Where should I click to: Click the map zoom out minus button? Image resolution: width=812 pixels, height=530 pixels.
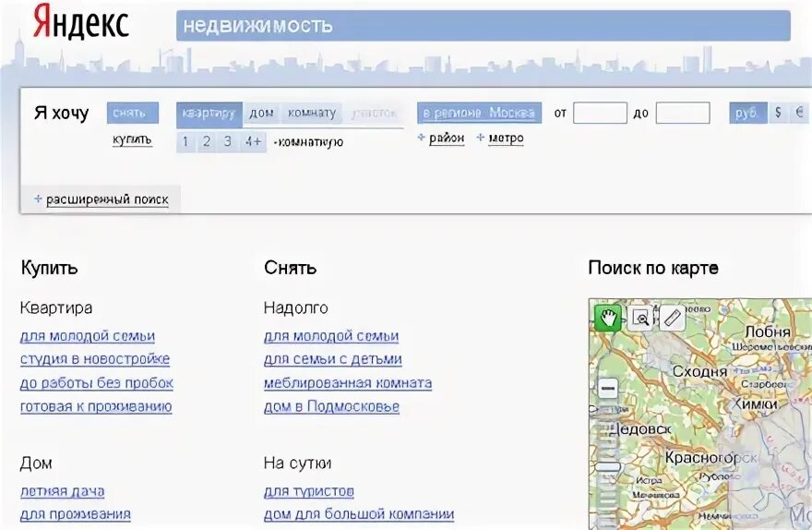[608, 388]
